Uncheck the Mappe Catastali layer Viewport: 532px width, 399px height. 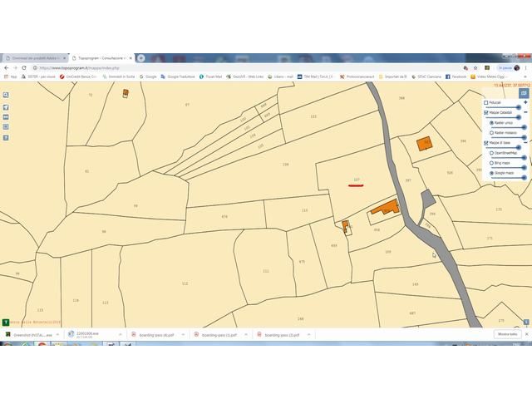coord(486,111)
